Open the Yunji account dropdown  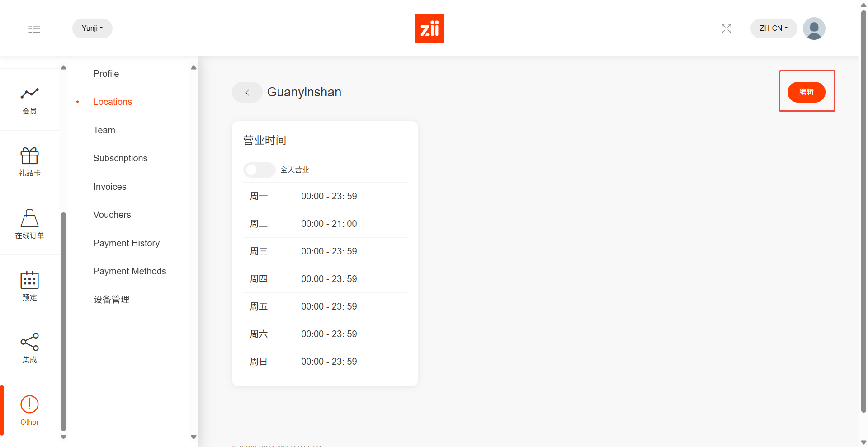92,28
